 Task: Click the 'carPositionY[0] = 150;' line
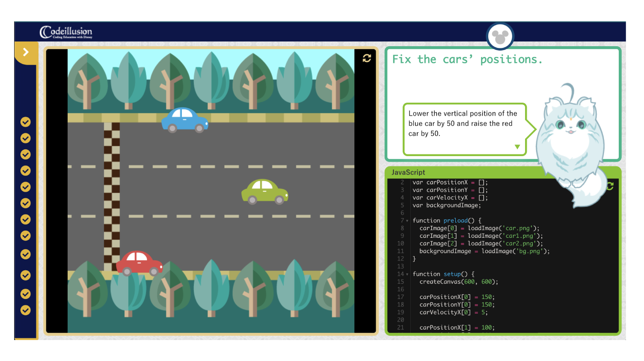(x=457, y=305)
